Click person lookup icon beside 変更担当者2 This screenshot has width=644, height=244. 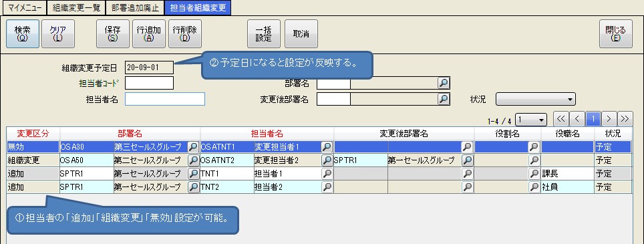click(327, 160)
